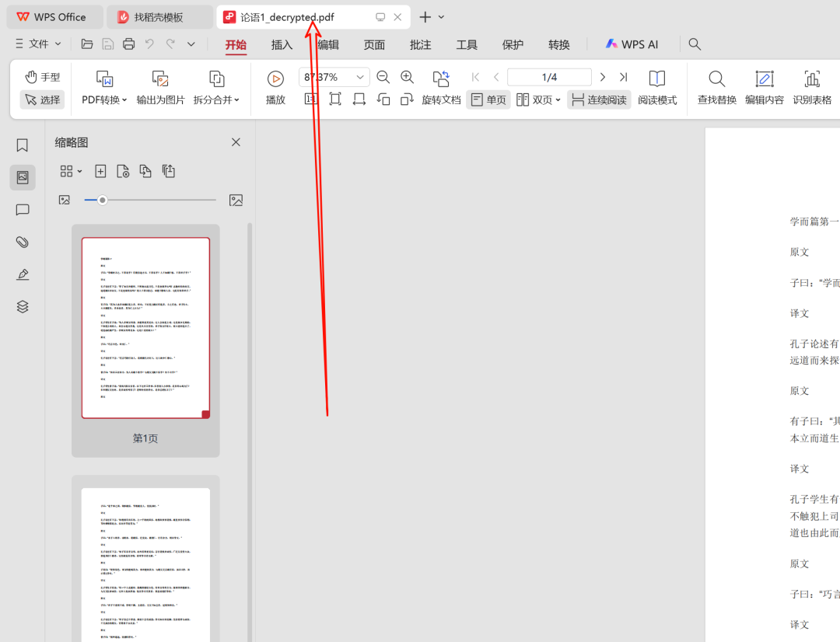Click insert page icon in thumbnail panel
840x642 pixels.
(100, 171)
